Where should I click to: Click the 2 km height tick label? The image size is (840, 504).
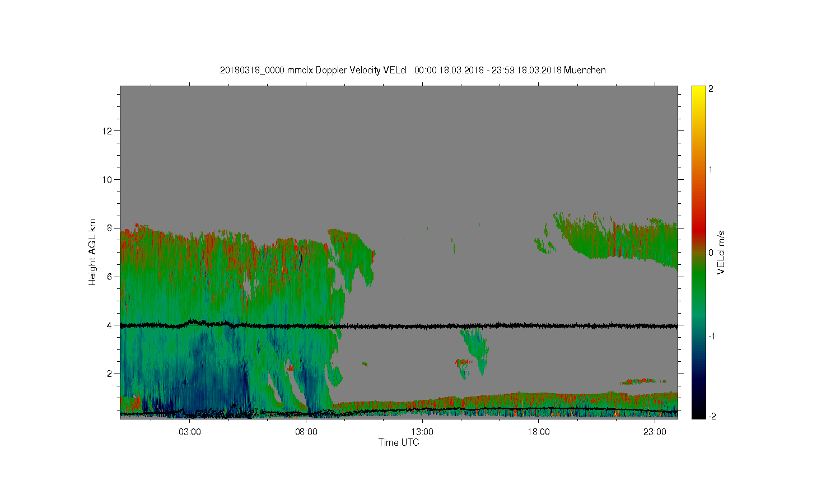point(110,374)
